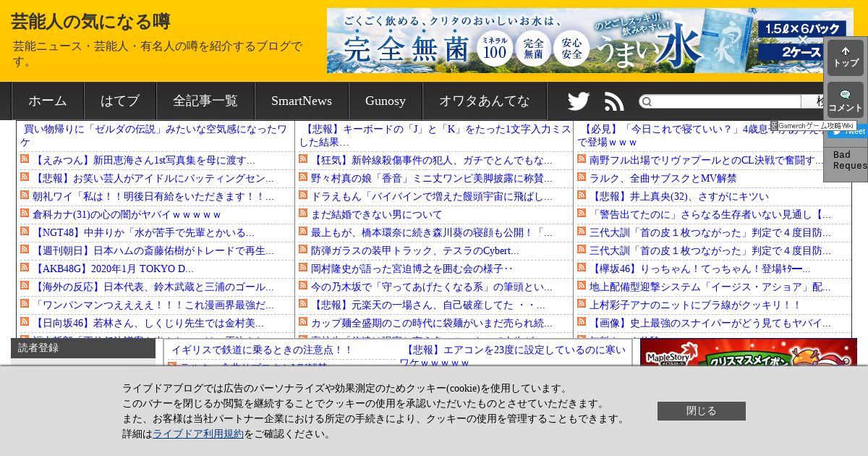Viewport: 868px width, 456px height.
Task: Click the 閉じる cookie banner button
Action: coord(701,411)
